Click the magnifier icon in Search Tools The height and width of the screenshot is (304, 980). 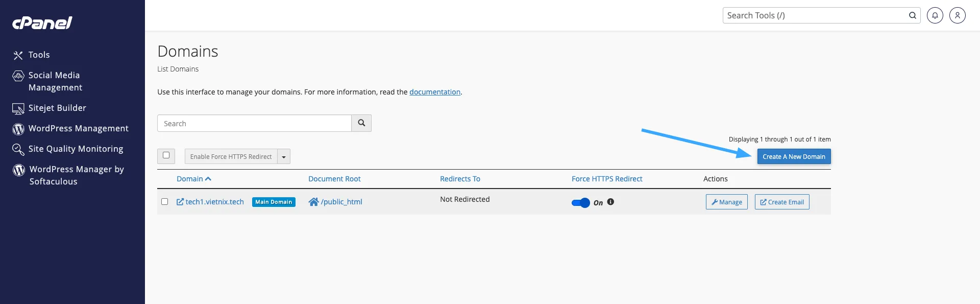912,15
